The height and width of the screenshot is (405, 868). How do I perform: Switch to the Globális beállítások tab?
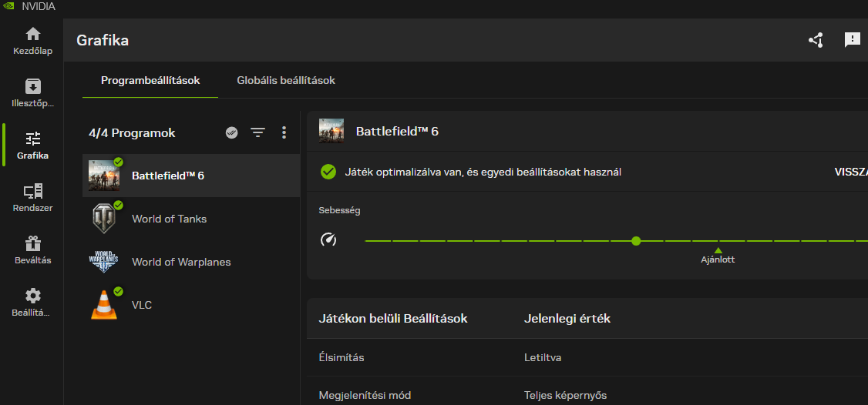click(x=286, y=81)
